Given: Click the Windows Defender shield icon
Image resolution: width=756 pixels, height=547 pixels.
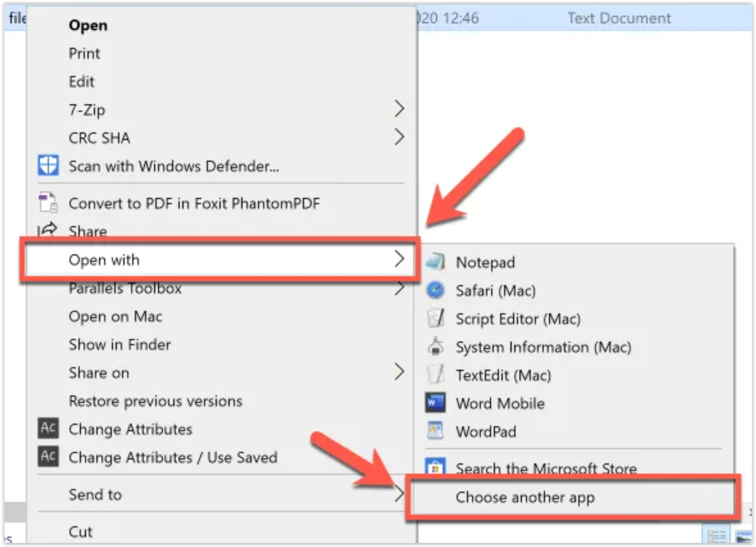Looking at the screenshot, I should [48, 166].
